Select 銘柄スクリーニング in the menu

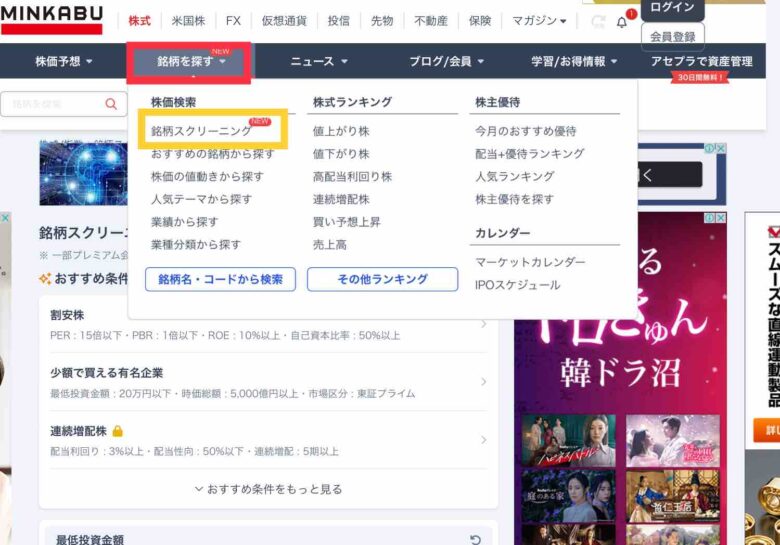pos(201,131)
